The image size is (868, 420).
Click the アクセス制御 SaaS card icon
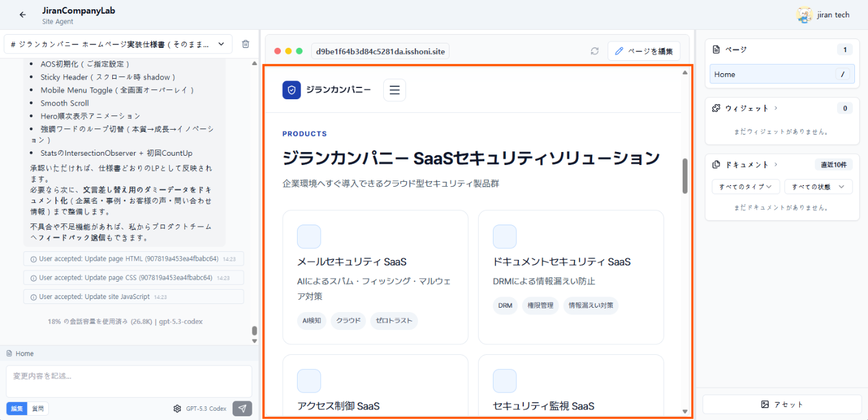309,381
